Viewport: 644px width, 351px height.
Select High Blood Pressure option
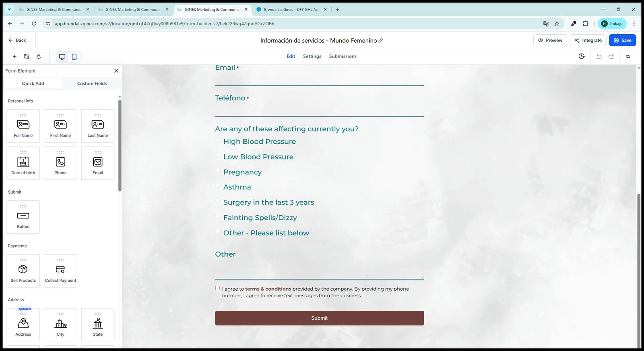[x=218, y=140]
